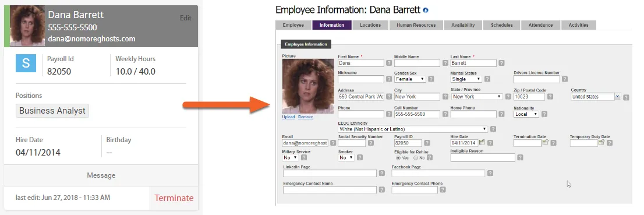Click the Remove picture link
Screen dimensions: 644x215
pyautogui.click(x=305, y=117)
